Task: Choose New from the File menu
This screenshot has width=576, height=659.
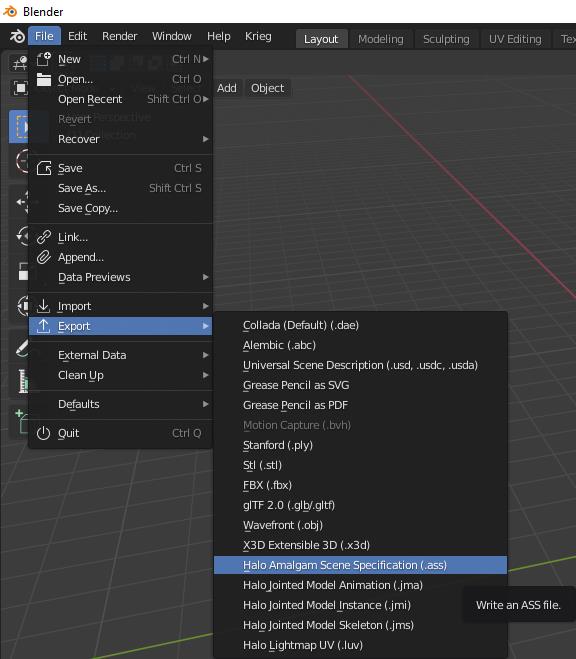Action: [x=121, y=59]
